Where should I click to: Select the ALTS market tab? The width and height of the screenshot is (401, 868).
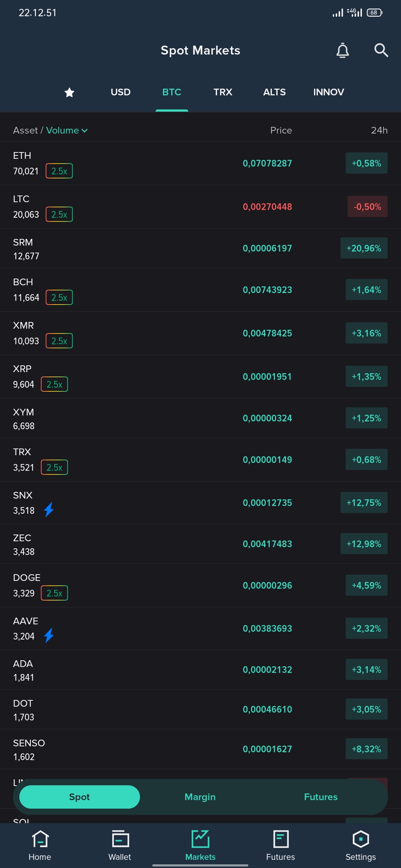pos(274,92)
